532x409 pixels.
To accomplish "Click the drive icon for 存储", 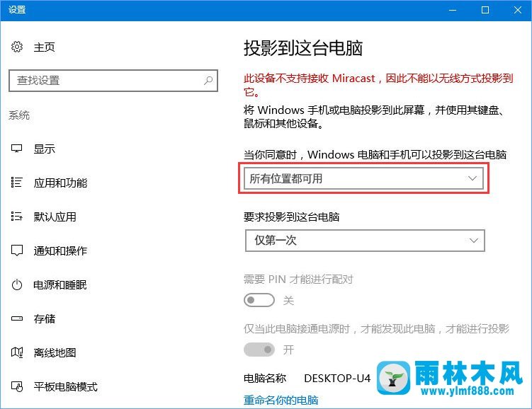I will pos(16,318).
